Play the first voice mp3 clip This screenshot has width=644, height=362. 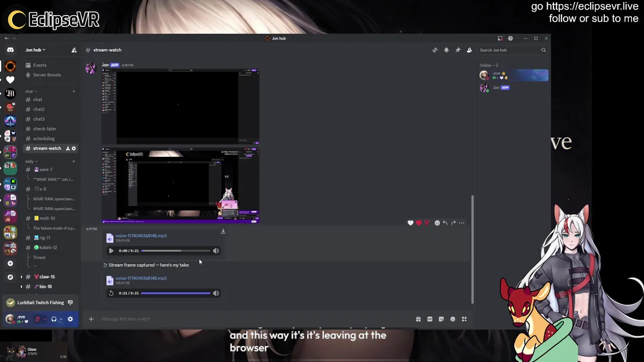(x=111, y=250)
